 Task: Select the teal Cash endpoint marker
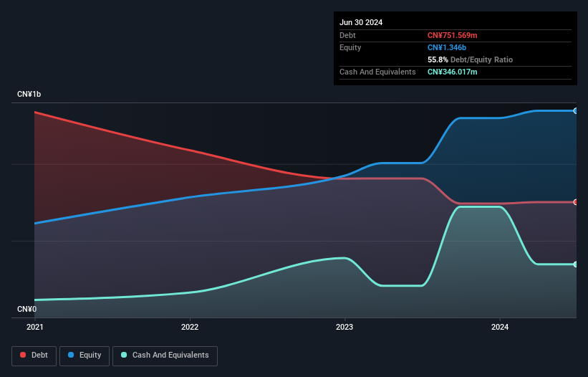(x=576, y=264)
